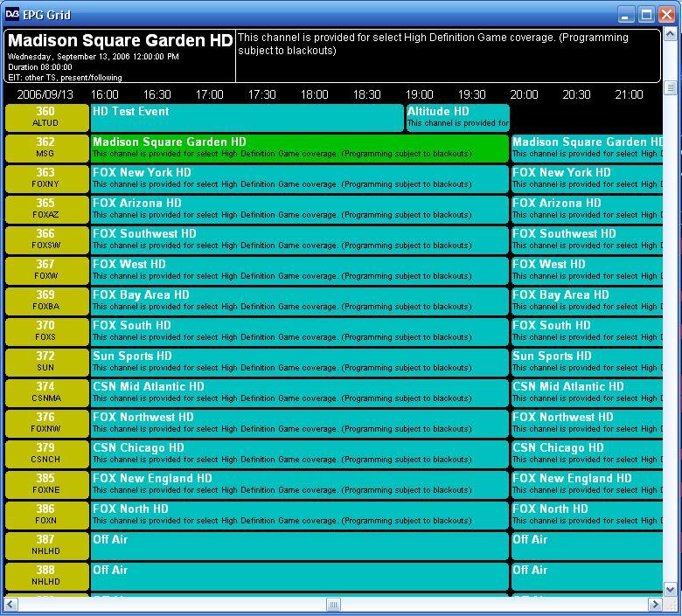Viewport: 682px width, 616px height.
Task: Choose the FOX Arizona HD 20:00 program
Action: (x=587, y=209)
